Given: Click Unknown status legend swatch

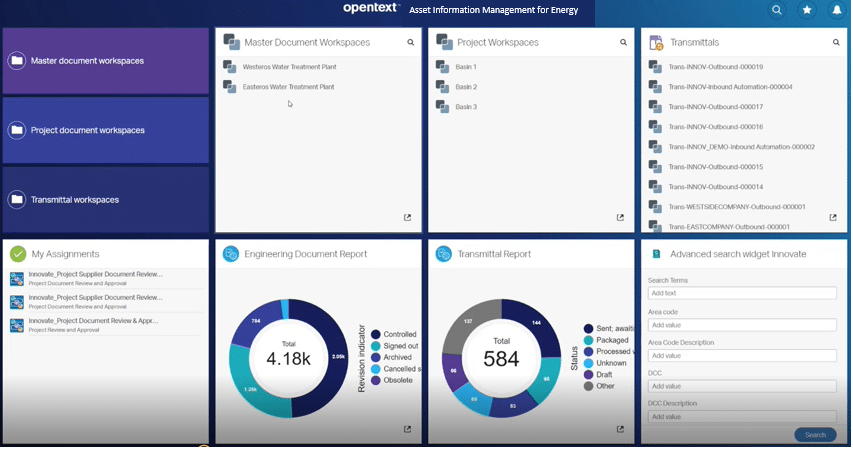Looking at the screenshot, I should (588, 363).
